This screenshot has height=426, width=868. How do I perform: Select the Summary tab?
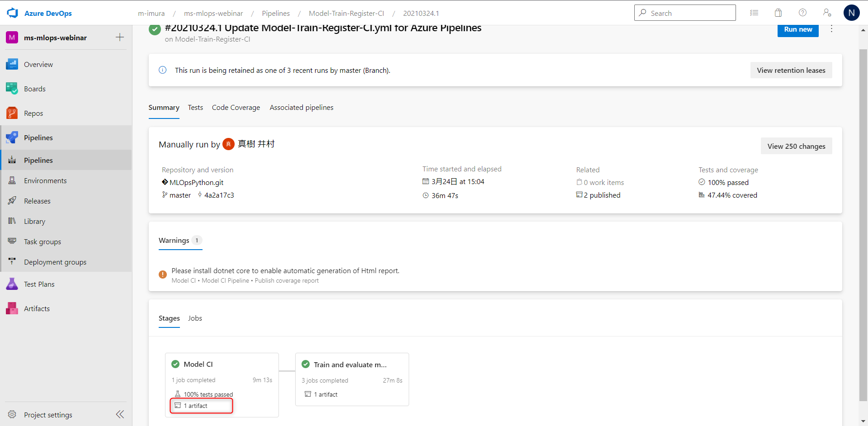pos(164,108)
